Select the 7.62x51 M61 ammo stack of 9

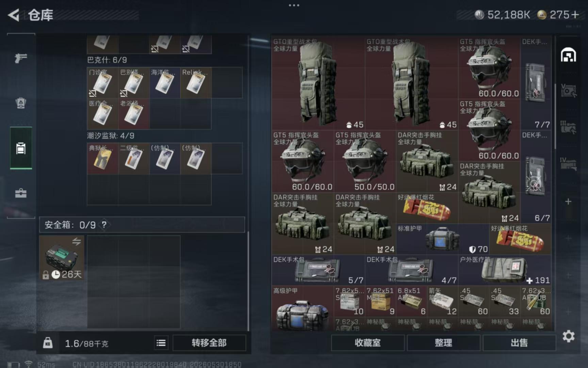click(x=380, y=301)
